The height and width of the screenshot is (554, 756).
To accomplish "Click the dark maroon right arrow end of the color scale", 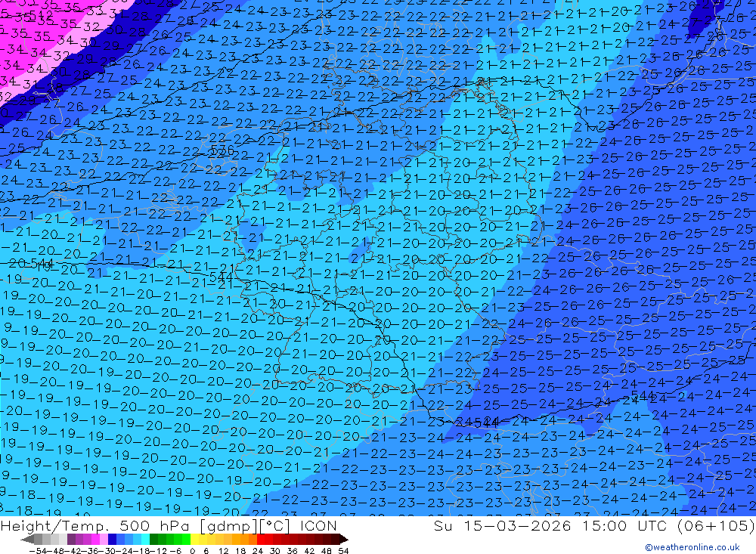I will [344, 540].
